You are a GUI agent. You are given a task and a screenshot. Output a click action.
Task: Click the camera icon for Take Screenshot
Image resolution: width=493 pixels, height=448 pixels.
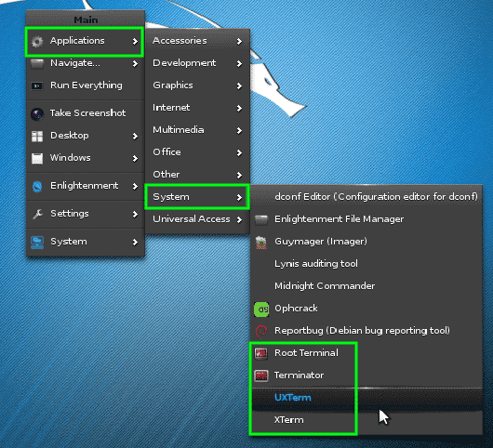[x=37, y=113]
